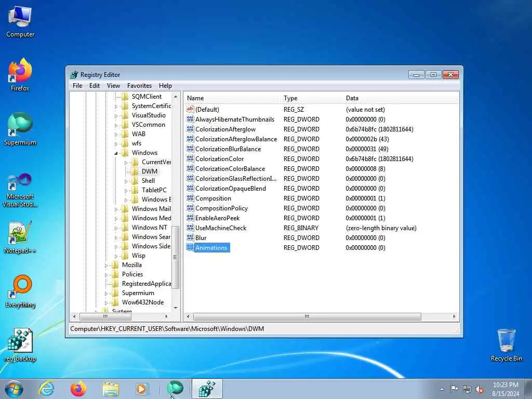The width and height of the screenshot is (532, 399).
Task: Select the reg_backup file on desktop
Action: (20, 345)
